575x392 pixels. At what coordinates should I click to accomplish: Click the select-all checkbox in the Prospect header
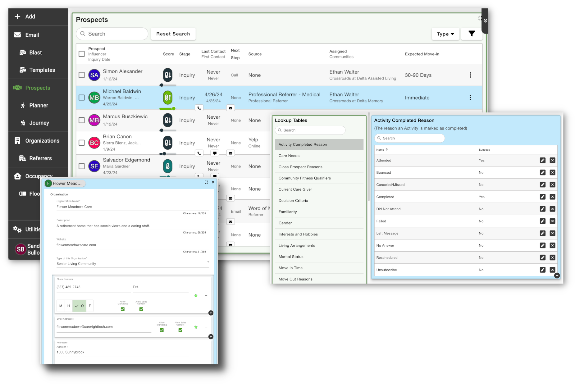click(82, 54)
